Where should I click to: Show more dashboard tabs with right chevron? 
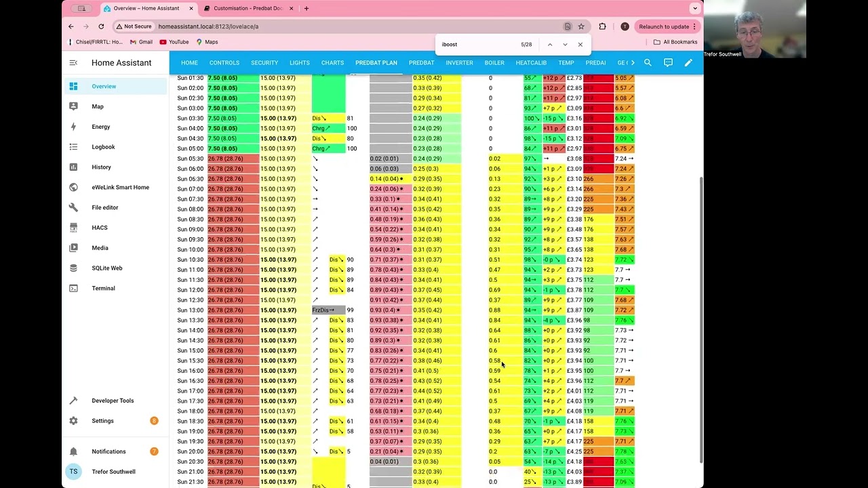633,63
